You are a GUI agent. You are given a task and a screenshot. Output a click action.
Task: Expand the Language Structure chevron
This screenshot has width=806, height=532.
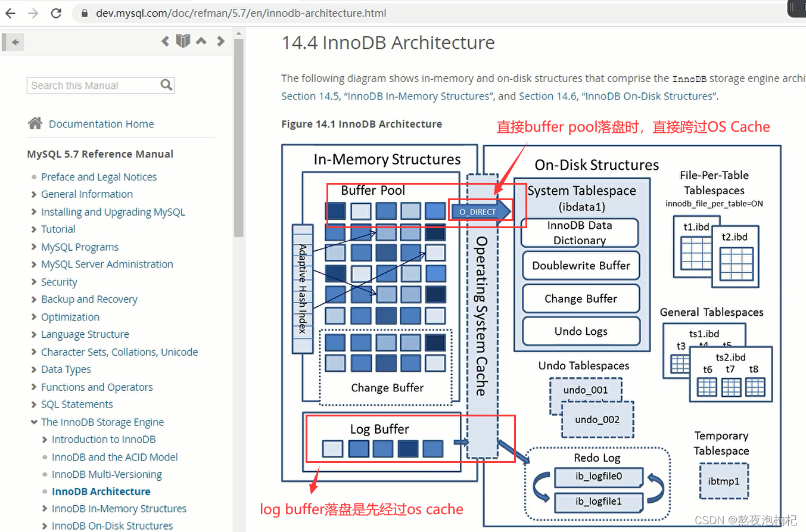click(x=34, y=334)
